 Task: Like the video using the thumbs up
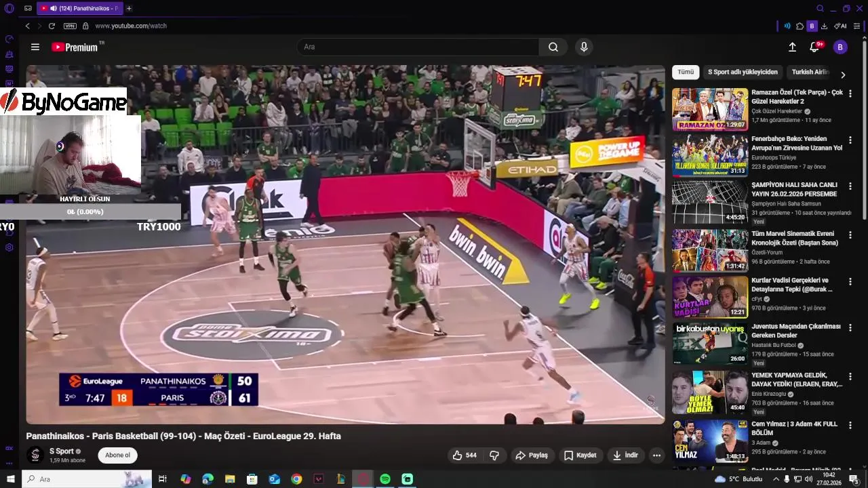pyautogui.click(x=465, y=455)
